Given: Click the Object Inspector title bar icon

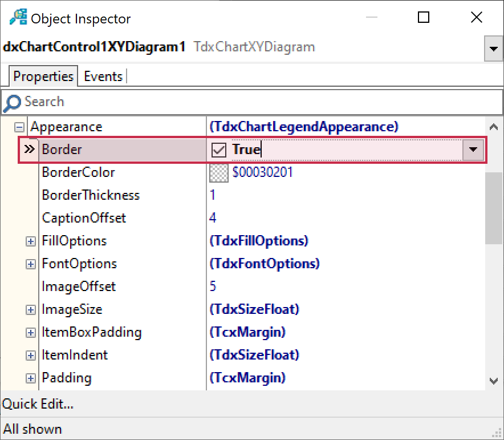Looking at the screenshot, I should pyautogui.click(x=18, y=18).
